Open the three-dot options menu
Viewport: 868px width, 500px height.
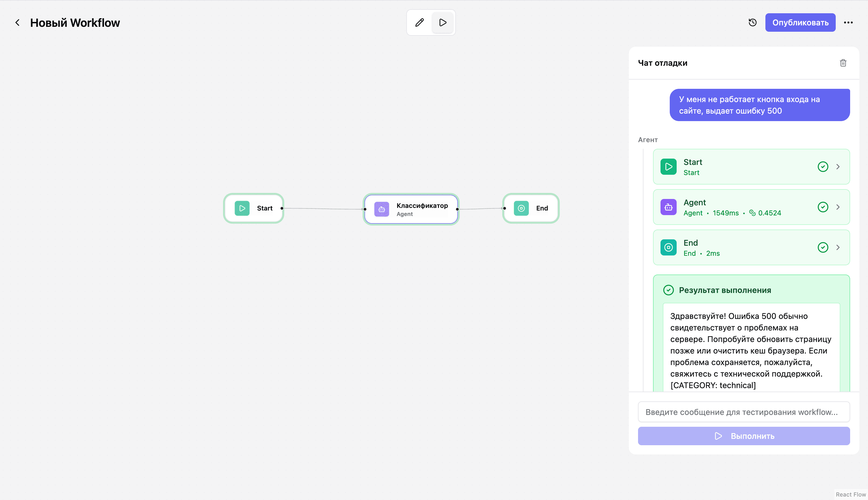848,22
